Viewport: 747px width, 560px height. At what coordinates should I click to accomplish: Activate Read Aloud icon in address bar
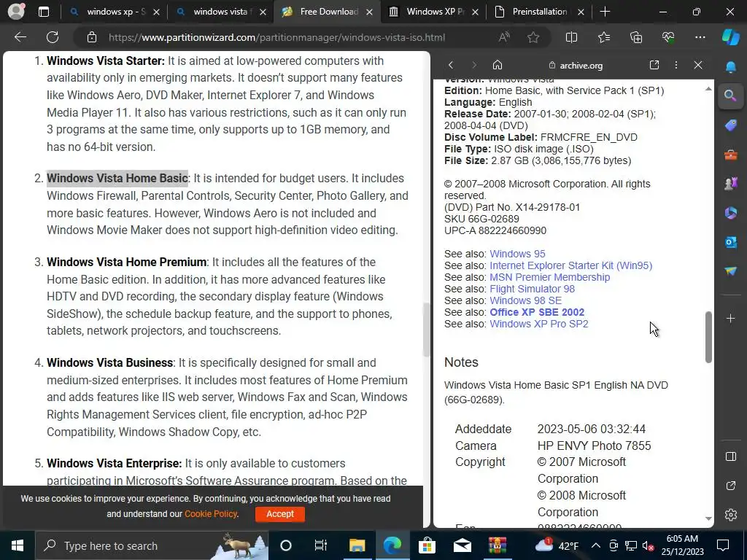504,37
